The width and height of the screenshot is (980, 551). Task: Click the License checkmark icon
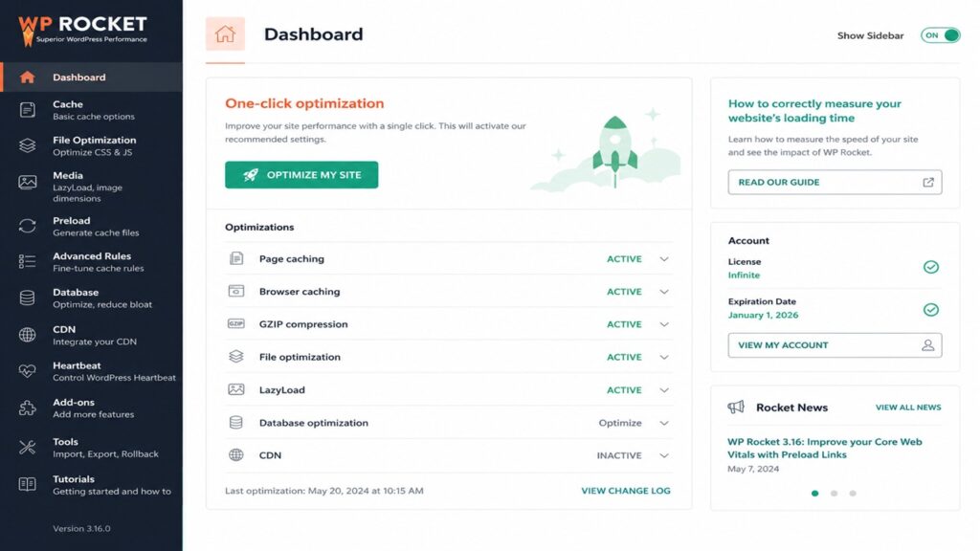[x=930, y=268]
